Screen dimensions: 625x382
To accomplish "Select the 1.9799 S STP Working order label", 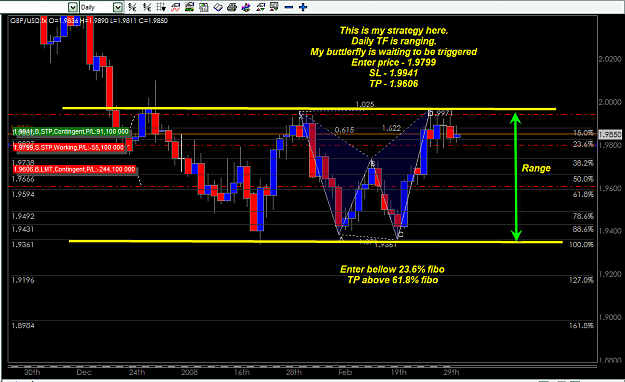I will (69, 148).
